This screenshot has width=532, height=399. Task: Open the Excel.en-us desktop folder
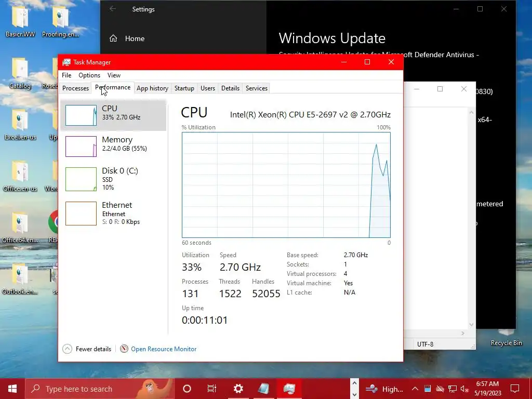[20, 125]
